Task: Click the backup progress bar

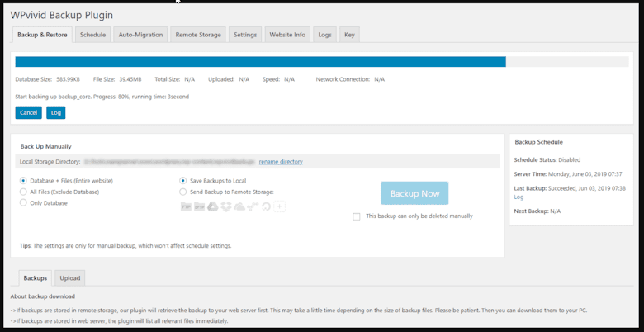Action: (322, 62)
